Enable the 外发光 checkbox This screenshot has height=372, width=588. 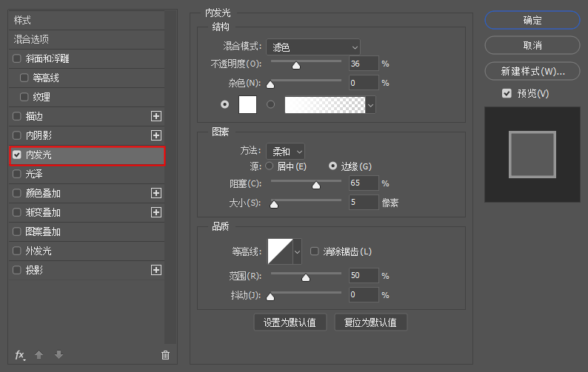click(17, 251)
